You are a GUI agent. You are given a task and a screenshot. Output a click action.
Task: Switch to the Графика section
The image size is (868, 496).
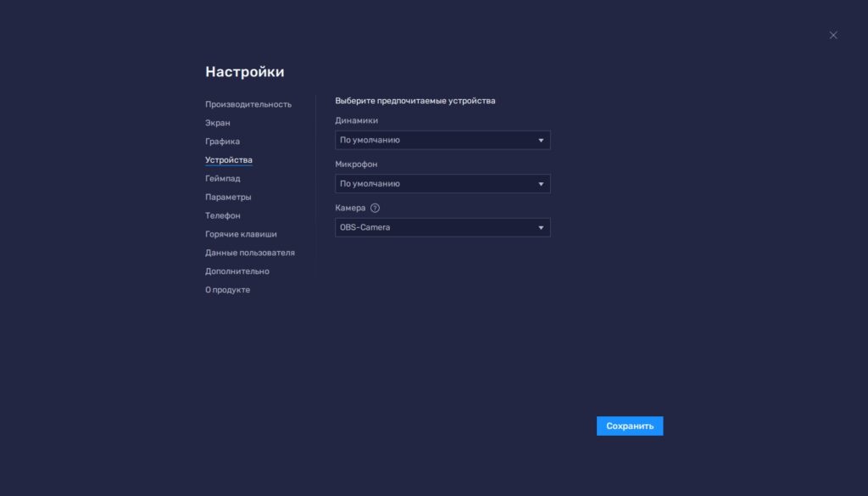click(x=222, y=141)
